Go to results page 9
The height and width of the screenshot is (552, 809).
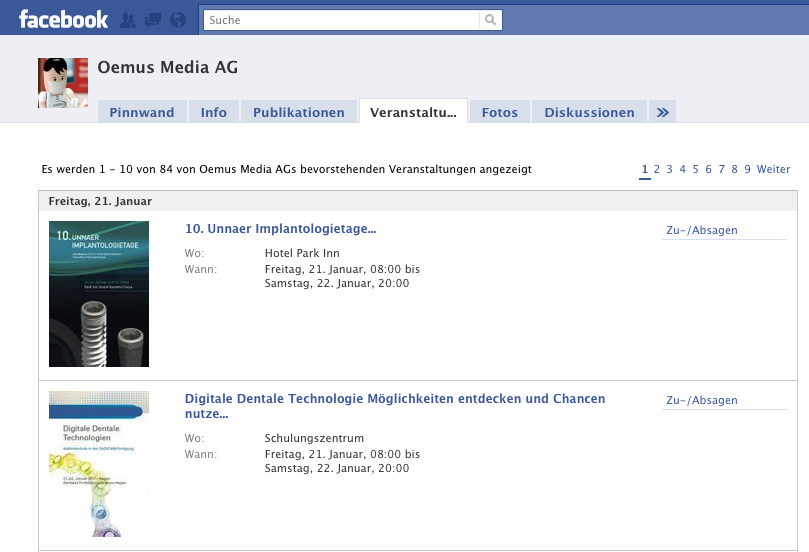click(748, 169)
